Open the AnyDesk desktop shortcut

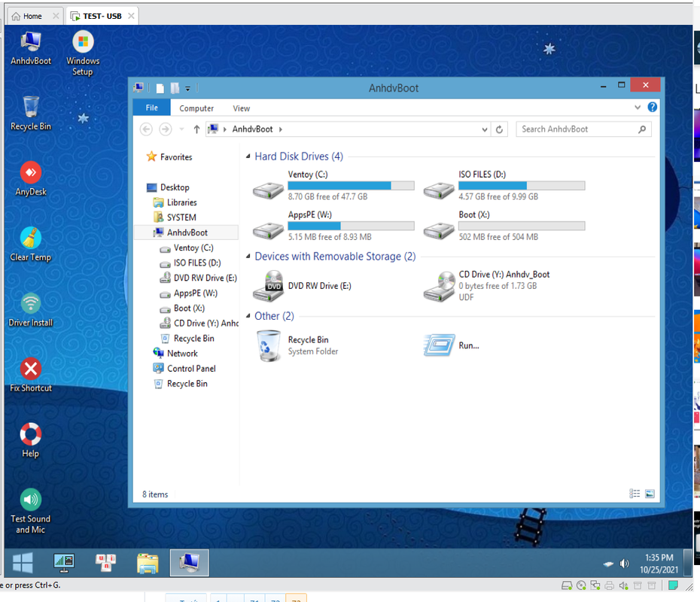coord(31,178)
